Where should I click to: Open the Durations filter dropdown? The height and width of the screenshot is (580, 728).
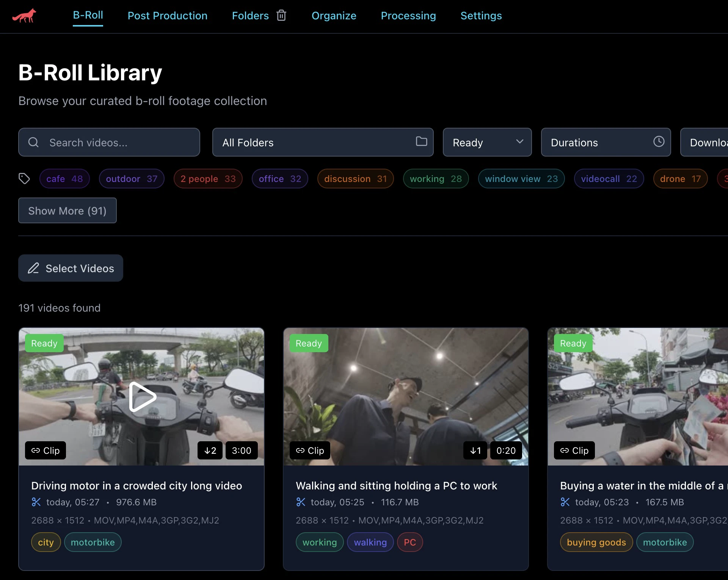pyautogui.click(x=606, y=142)
